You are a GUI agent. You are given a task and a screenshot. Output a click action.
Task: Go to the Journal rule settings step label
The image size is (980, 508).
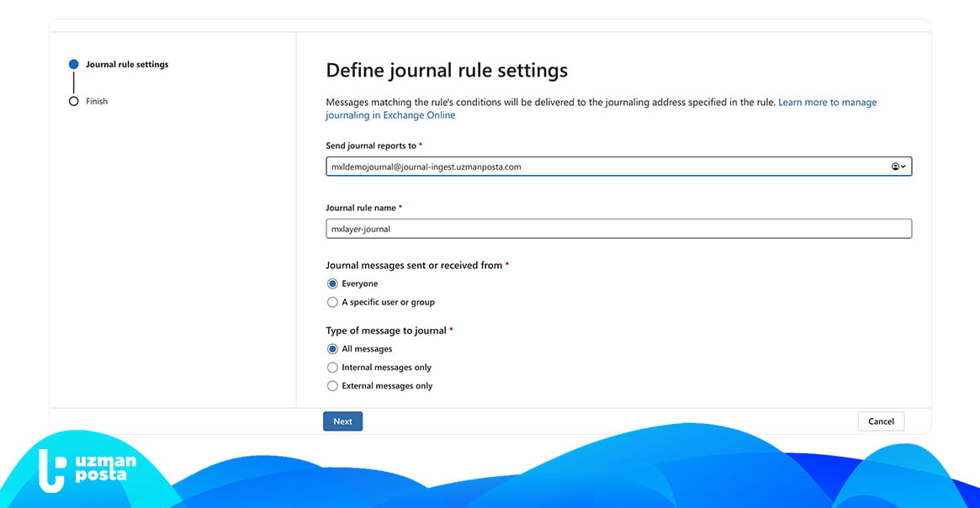coord(127,65)
